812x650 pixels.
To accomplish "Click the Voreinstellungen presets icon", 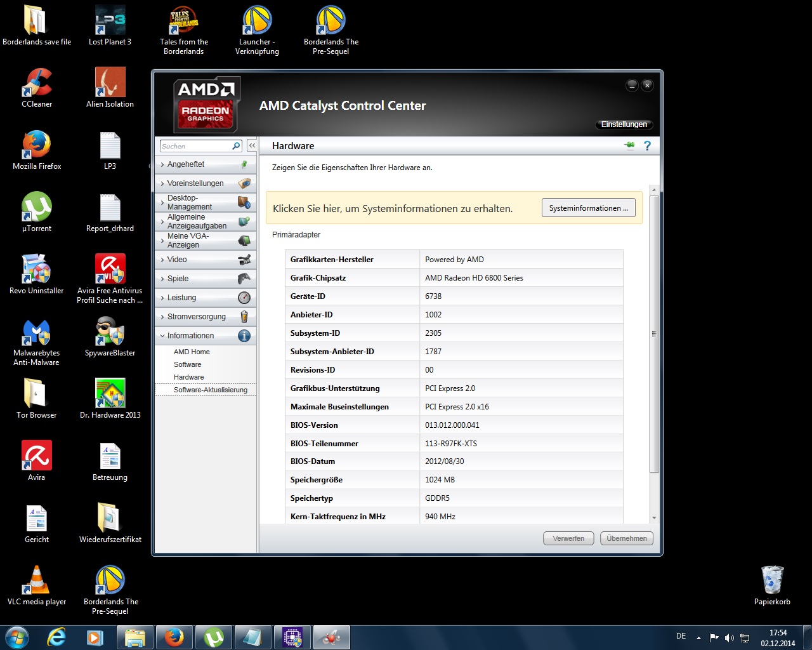I will click(244, 183).
